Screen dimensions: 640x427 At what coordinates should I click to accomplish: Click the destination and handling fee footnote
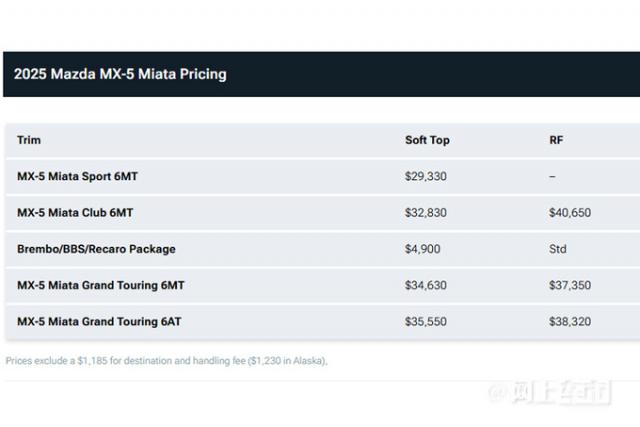[166, 360]
